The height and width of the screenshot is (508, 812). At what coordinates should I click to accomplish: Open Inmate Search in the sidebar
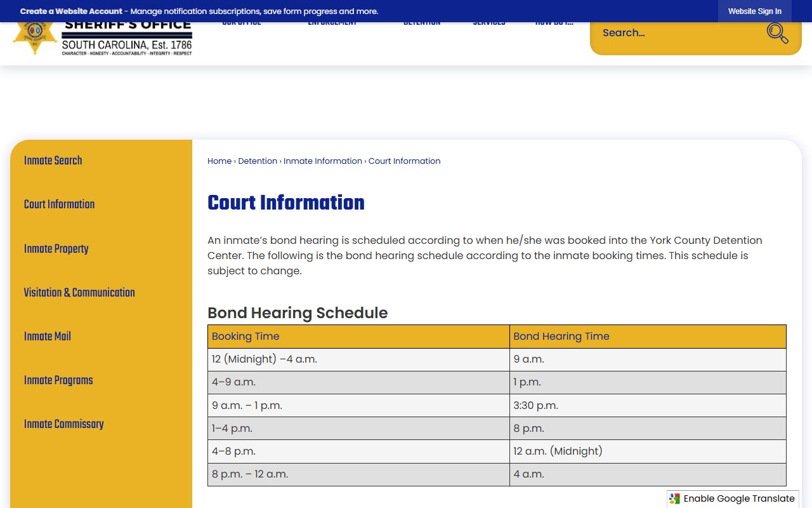tap(53, 161)
